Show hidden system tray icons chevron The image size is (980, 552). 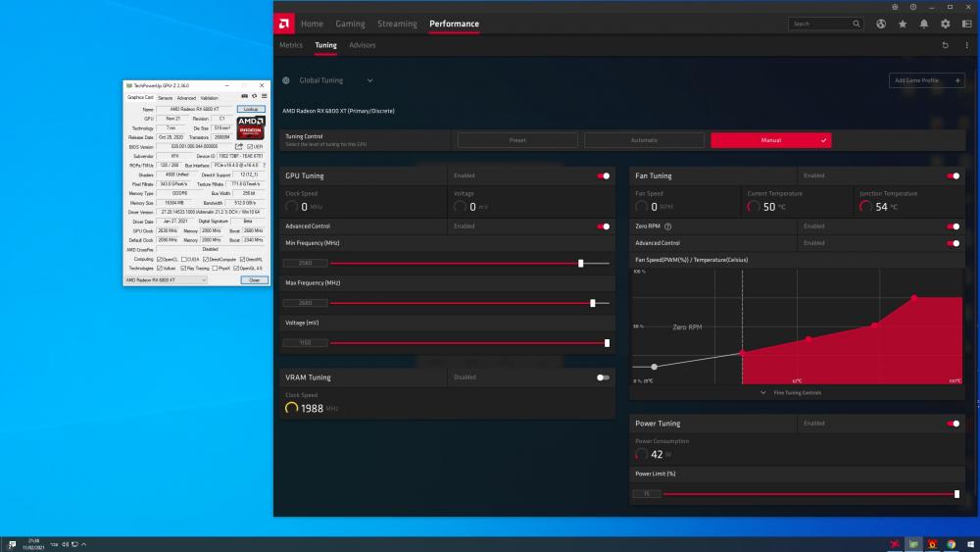click(83, 544)
